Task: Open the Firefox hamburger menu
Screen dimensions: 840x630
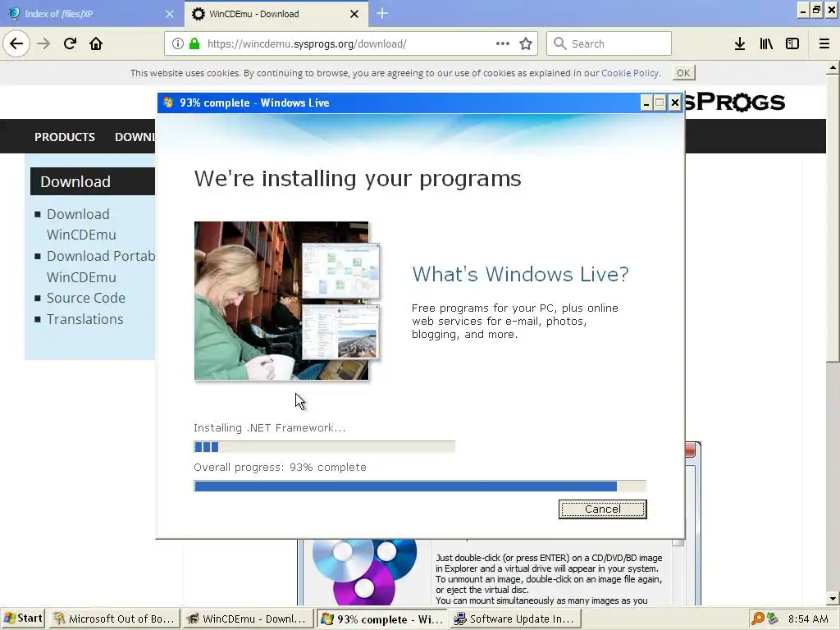Action: [824, 43]
